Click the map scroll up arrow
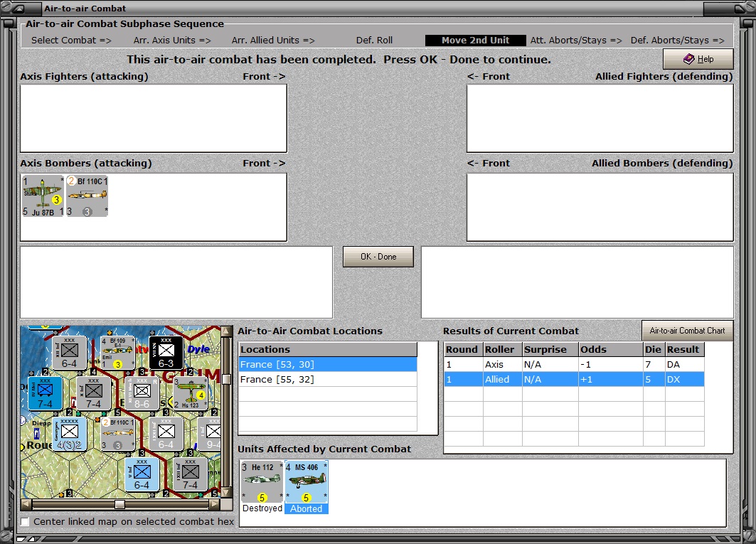The height and width of the screenshot is (544, 756). 225,331
